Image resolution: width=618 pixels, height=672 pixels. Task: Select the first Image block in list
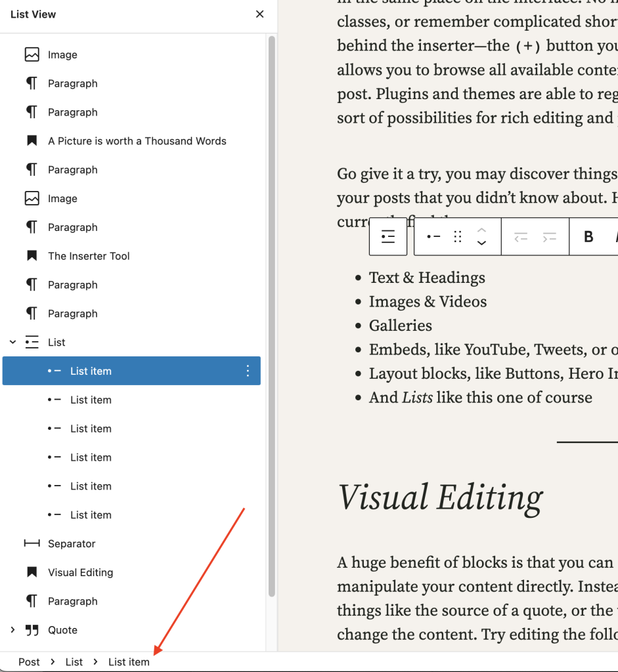coord(62,55)
